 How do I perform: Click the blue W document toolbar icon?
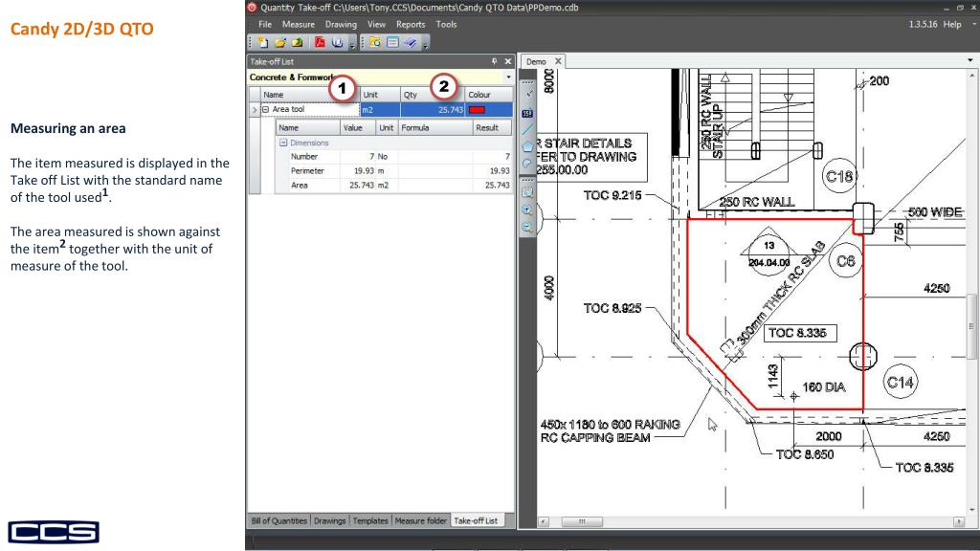click(x=338, y=42)
